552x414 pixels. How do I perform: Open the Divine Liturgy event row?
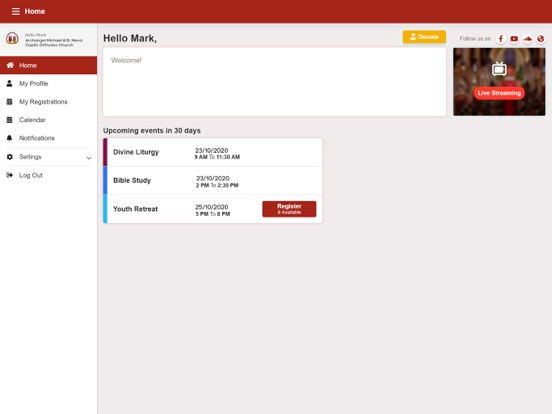point(213,152)
